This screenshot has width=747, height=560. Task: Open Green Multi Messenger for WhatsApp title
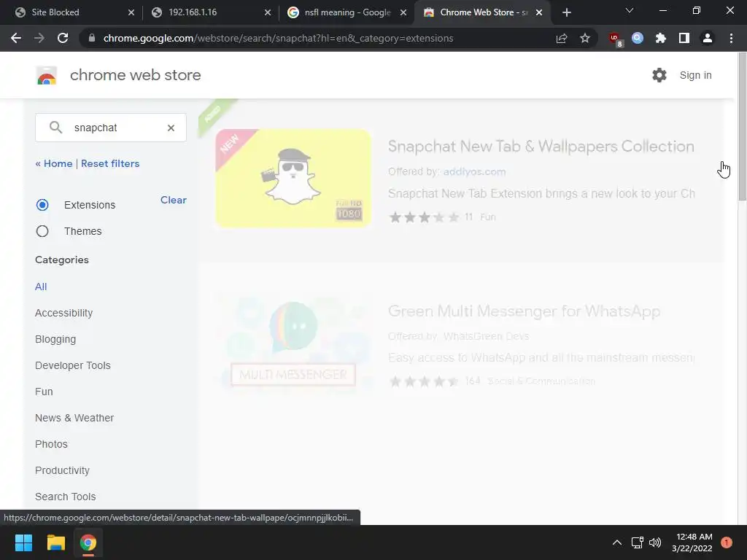click(524, 311)
